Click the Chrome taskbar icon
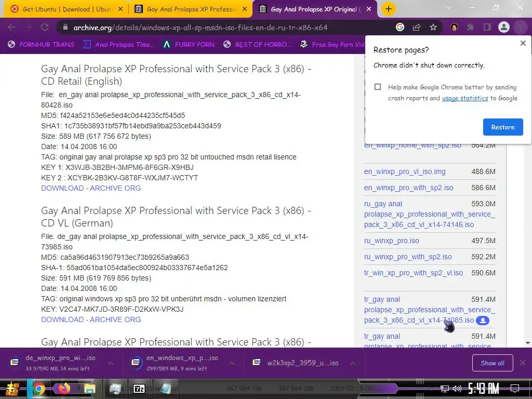This screenshot has width=532, height=399. tap(39, 389)
